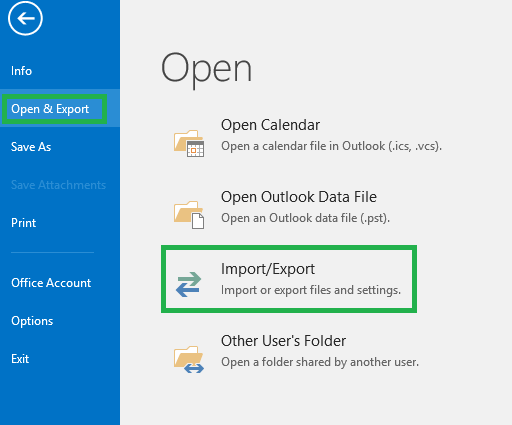Select the greyed-out Save Attachments item
512x425 pixels.
(58, 185)
